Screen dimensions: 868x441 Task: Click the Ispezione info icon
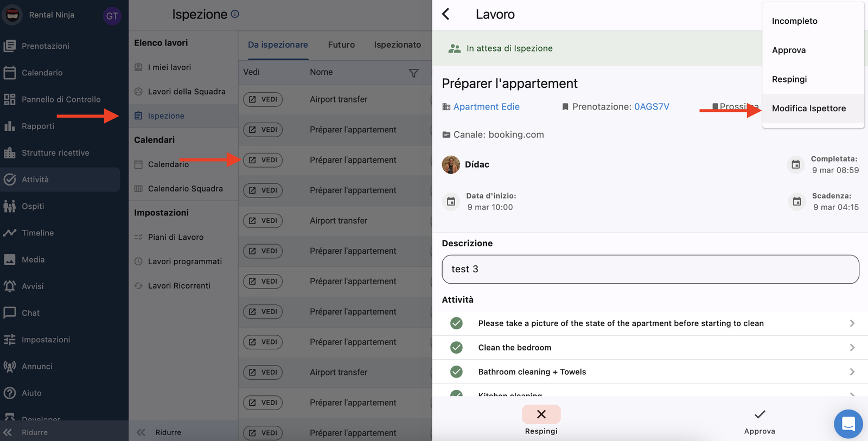tap(235, 14)
